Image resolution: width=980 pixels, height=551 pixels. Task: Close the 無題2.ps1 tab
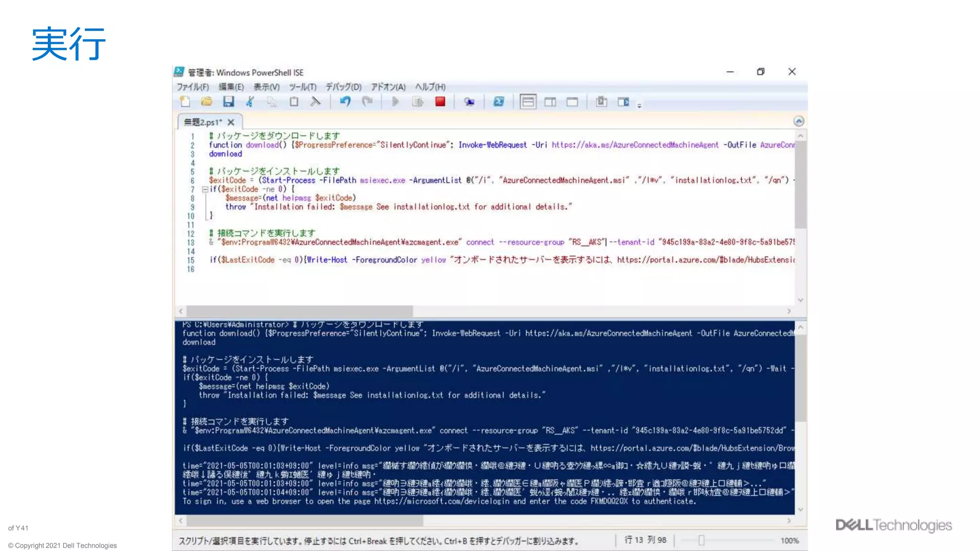pyautogui.click(x=231, y=122)
